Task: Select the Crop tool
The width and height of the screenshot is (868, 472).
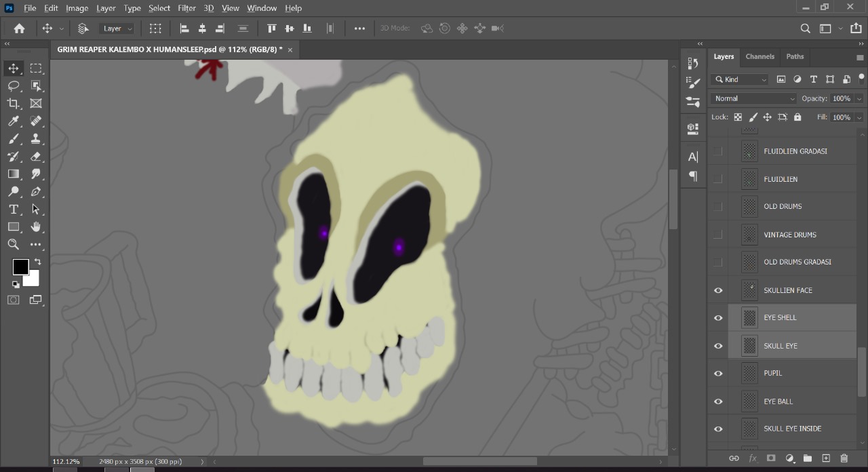Action: click(14, 103)
